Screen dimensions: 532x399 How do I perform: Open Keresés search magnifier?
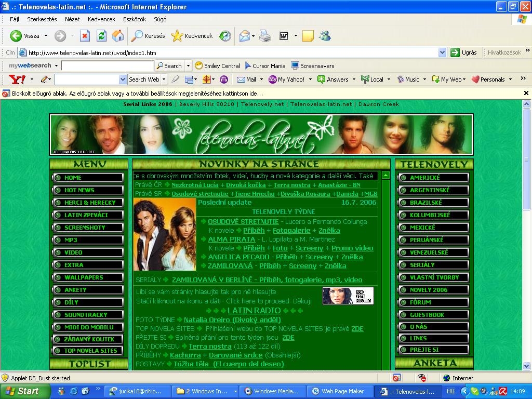(x=148, y=36)
